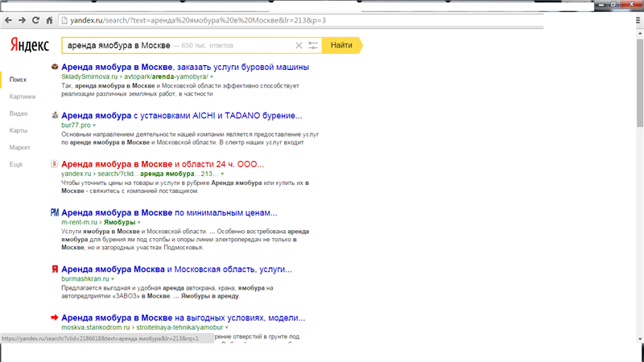
Task: Click the stankodrom red arrow favicon
Action: 54,317
